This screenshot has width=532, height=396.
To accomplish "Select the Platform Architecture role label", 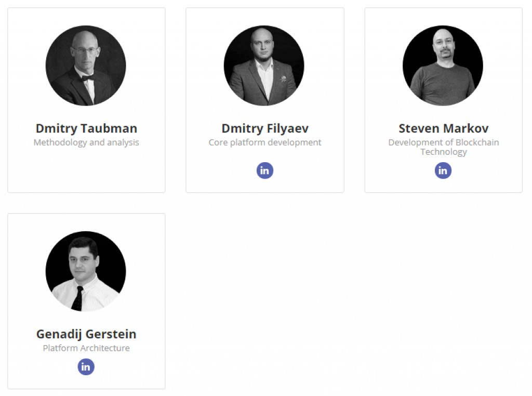I will [x=86, y=348].
